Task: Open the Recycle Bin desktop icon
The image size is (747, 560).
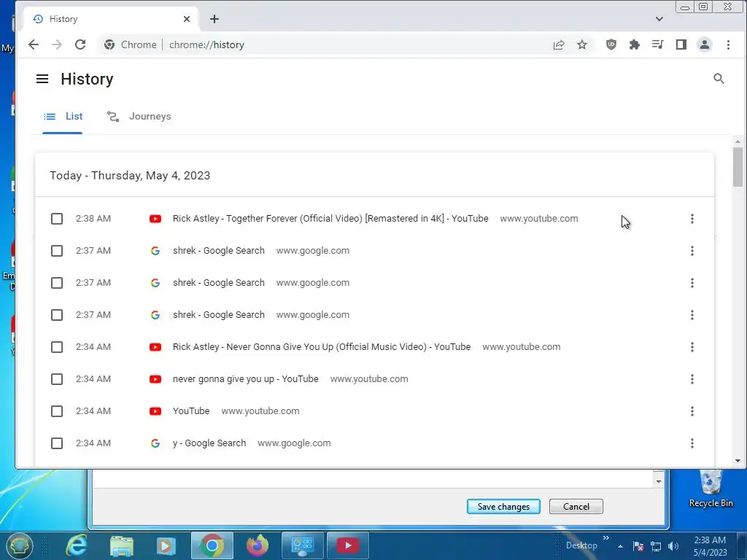Action: point(711,488)
